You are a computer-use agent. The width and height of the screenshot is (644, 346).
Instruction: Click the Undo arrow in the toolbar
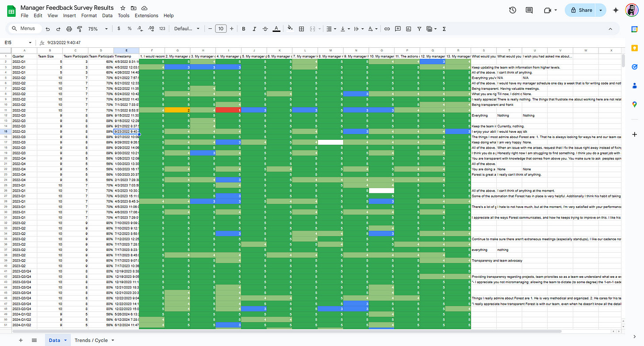coord(47,29)
